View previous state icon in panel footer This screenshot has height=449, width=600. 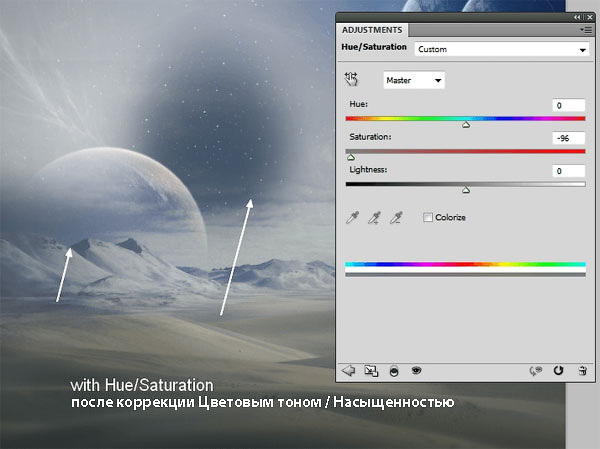pos(536,371)
